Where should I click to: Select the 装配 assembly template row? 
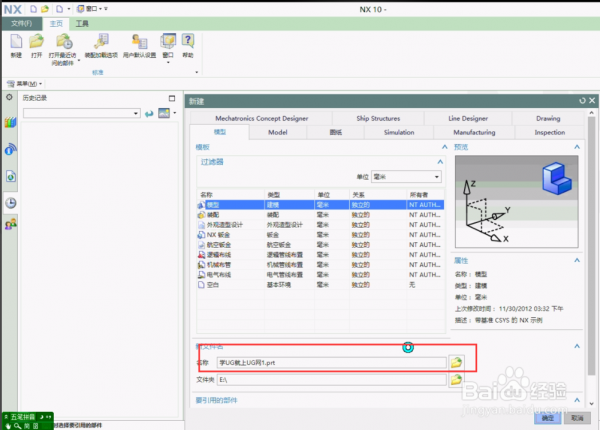click(x=320, y=215)
